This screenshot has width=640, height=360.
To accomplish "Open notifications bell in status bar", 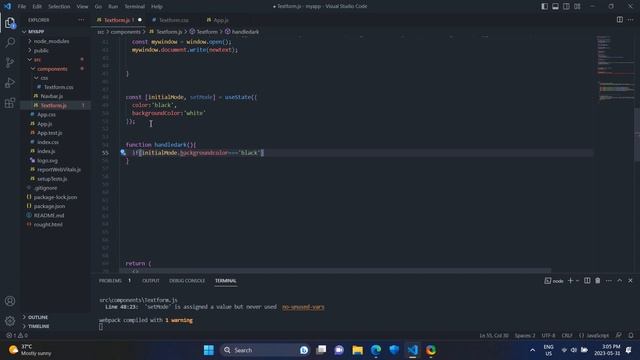I will (631, 336).
